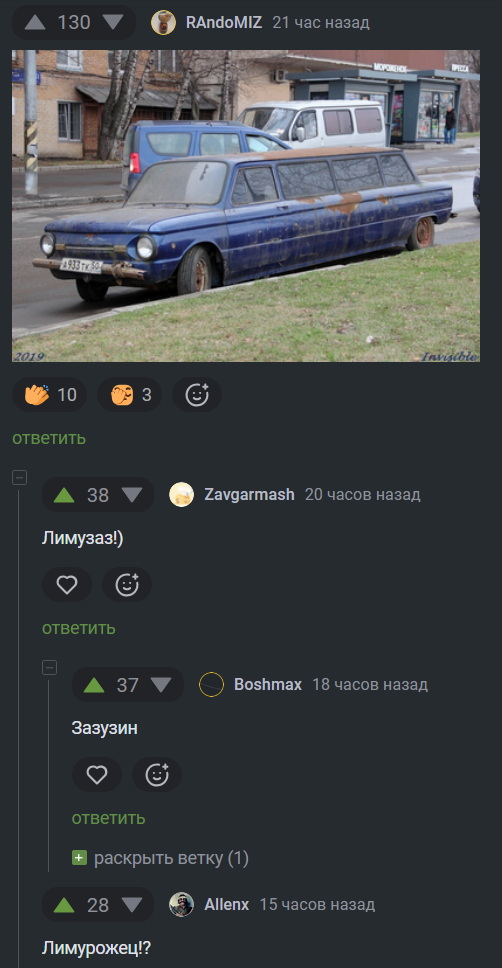Like Boshmax's comment with heart icon

[96, 775]
